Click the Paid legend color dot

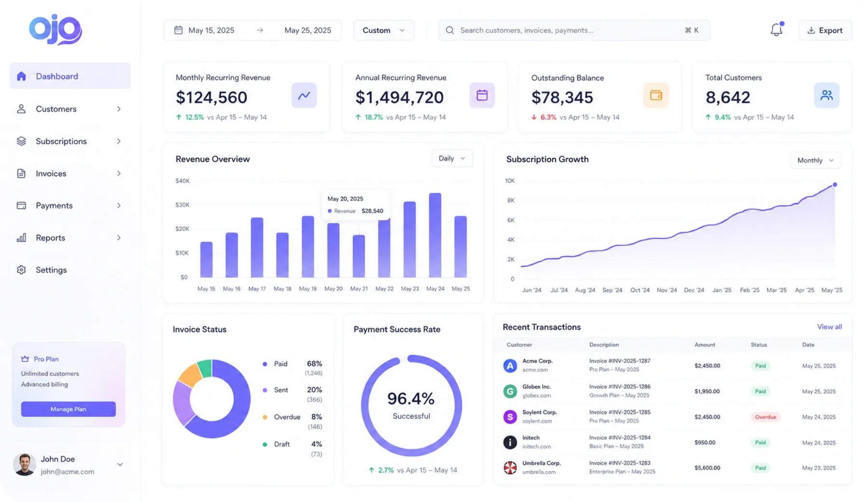tap(265, 364)
